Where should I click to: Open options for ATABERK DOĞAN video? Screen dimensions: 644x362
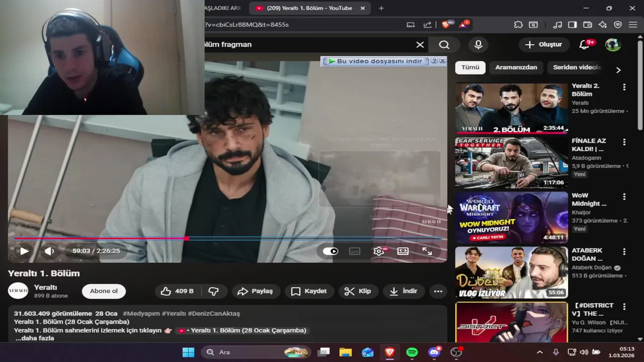(624, 251)
